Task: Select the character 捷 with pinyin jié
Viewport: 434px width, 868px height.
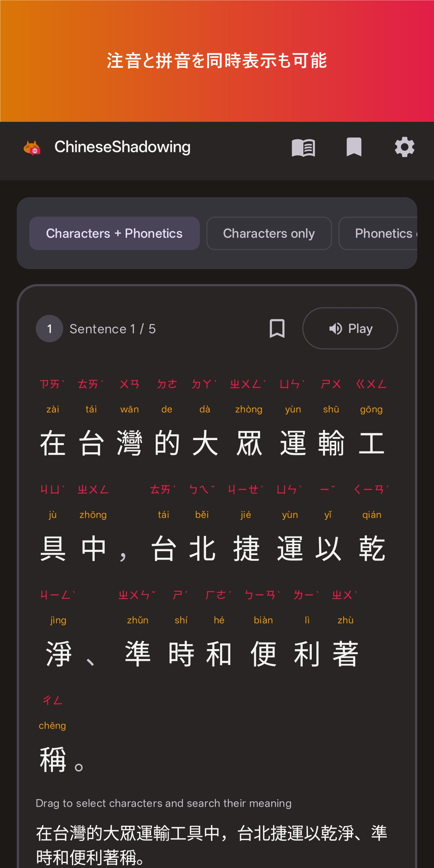Action: pyautogui.click(x=246, y=549)
